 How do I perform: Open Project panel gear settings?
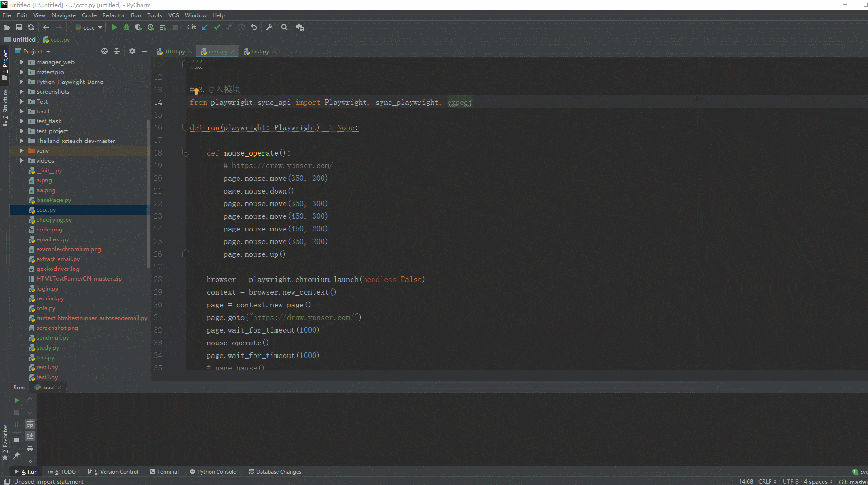tap(132, 52)
